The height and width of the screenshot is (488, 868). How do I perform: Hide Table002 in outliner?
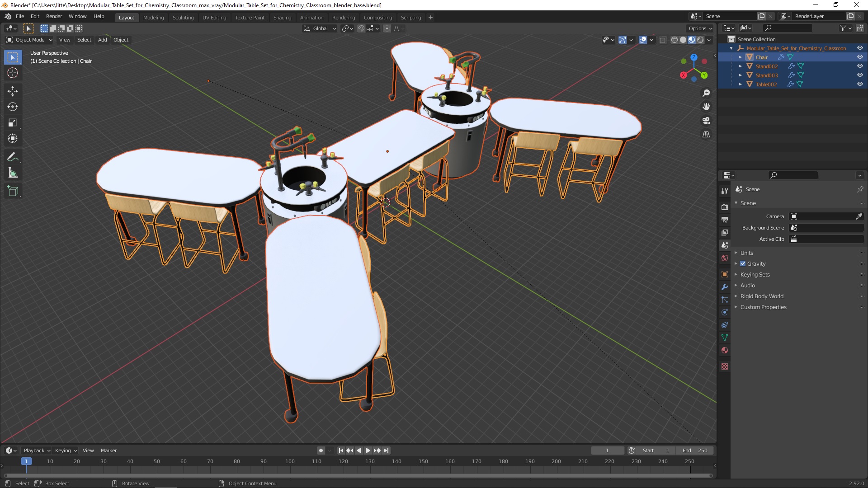point(860,84)
